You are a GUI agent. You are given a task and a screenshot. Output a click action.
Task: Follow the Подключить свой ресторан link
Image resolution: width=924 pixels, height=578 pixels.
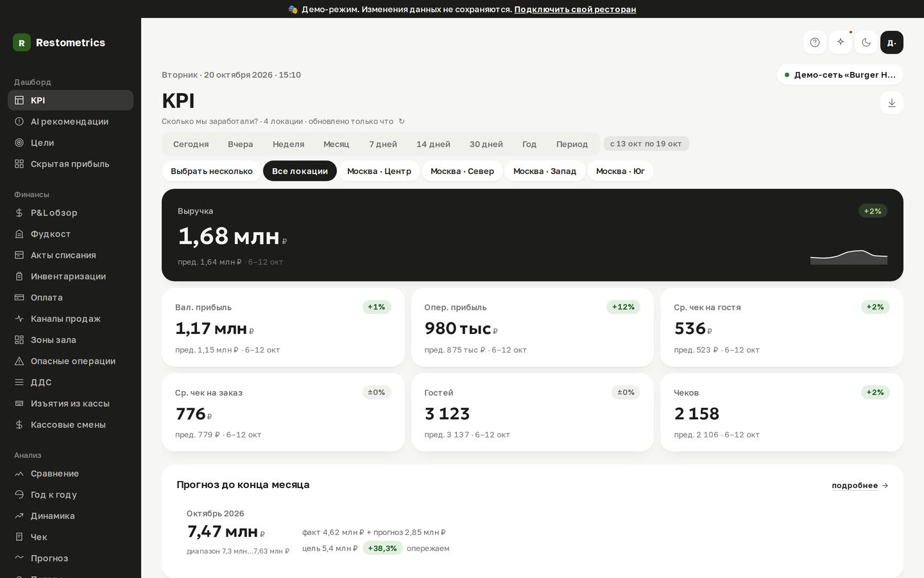(575, 9)
